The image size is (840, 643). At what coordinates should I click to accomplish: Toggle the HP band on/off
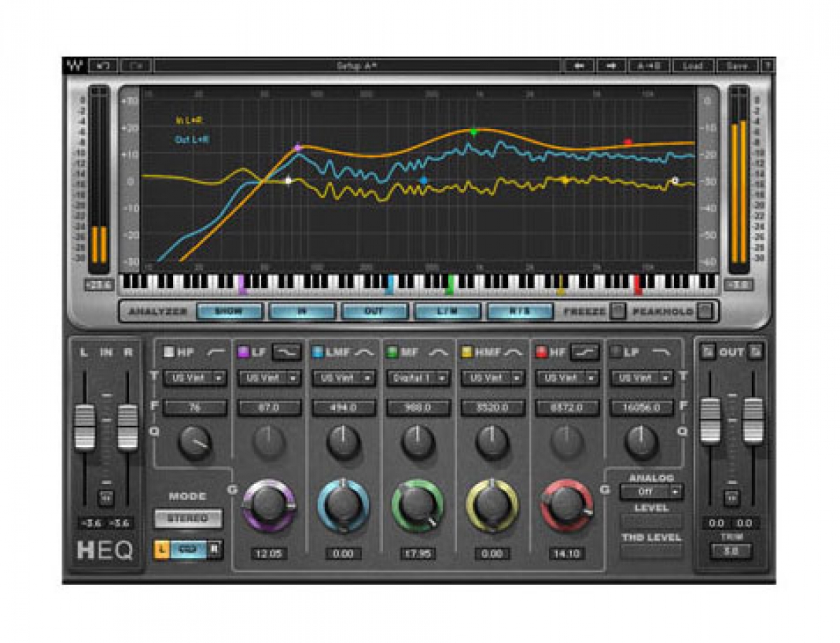tap(169, 353)
